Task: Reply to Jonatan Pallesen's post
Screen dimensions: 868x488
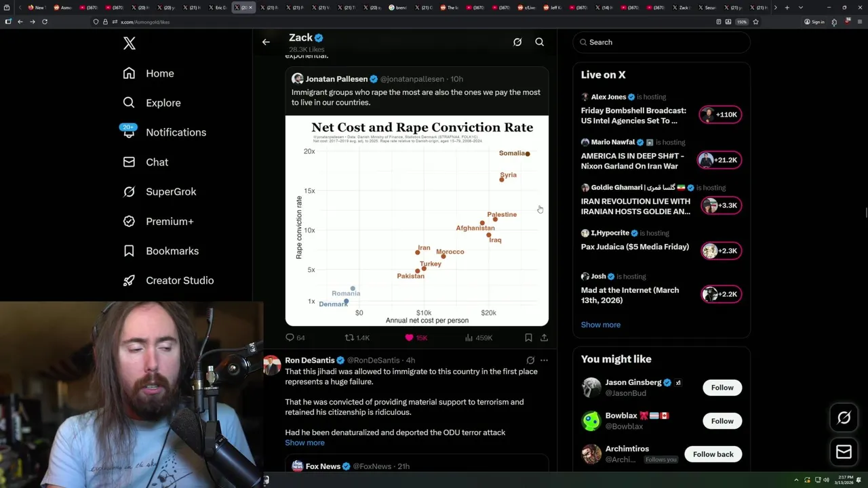Action: [295, 338]
